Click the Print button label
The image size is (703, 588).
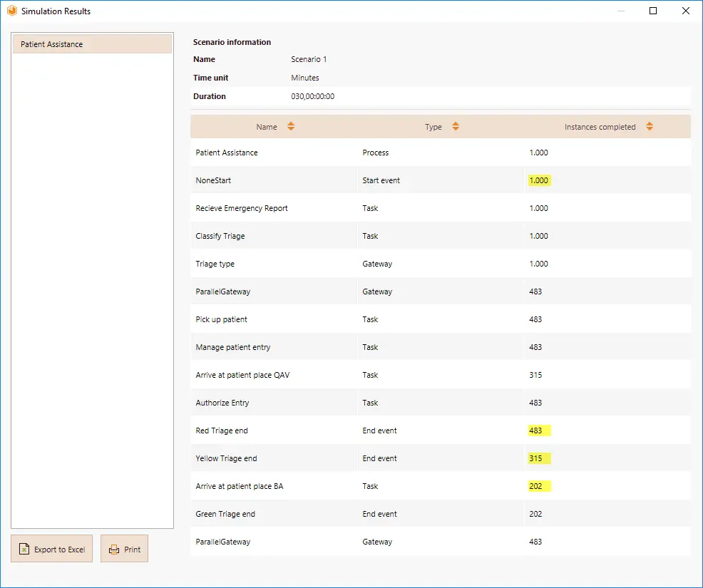[133, 550]
